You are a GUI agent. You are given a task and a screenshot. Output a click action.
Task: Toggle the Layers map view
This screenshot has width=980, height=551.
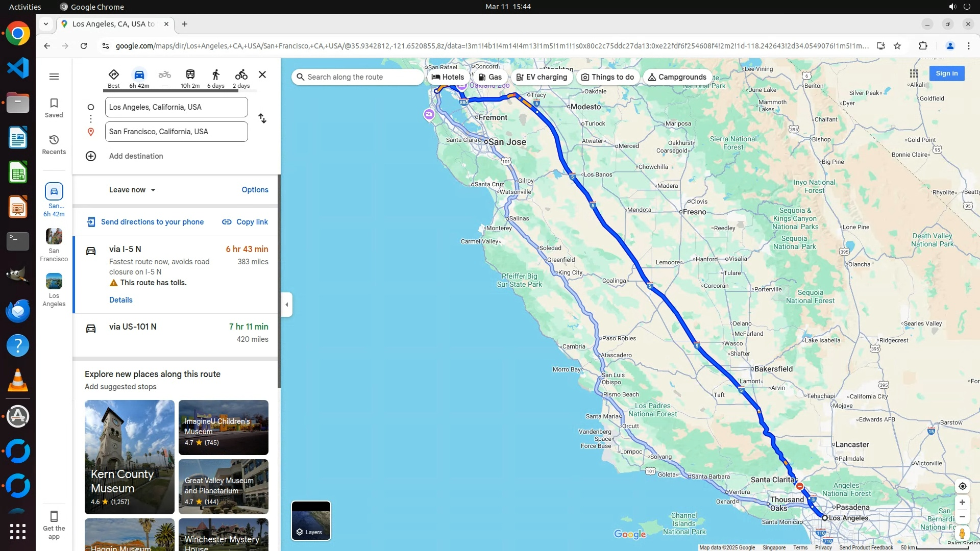[x=311, y=520]
